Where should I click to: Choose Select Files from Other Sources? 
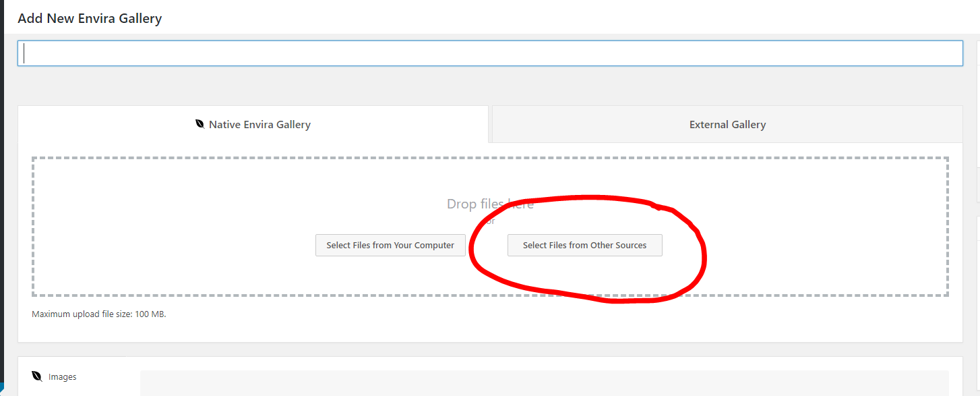584,246
